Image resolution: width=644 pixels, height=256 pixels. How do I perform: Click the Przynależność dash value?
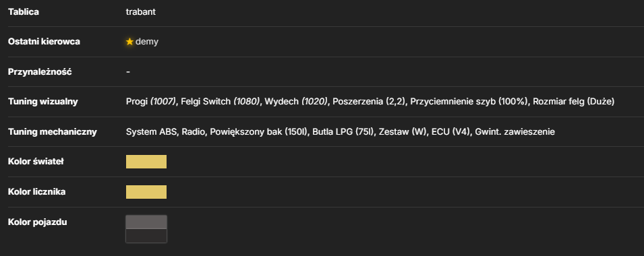pyautogui.click(x=128, y=72)
